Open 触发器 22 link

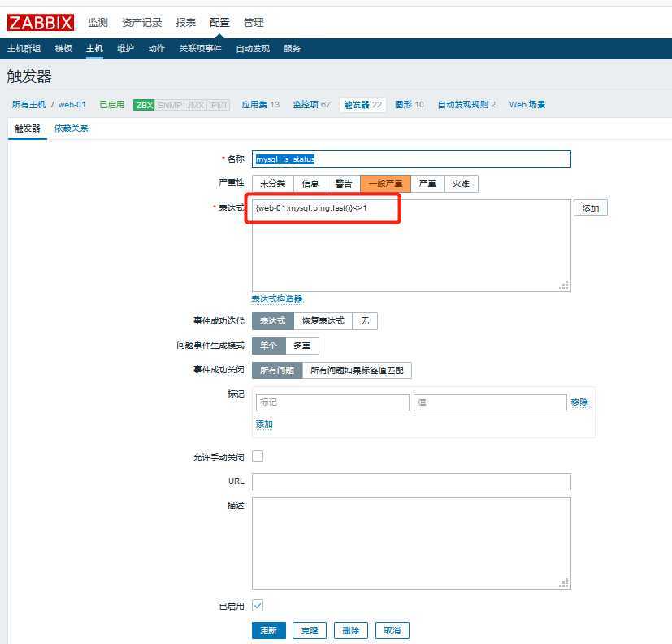click(x=362, y=105)
